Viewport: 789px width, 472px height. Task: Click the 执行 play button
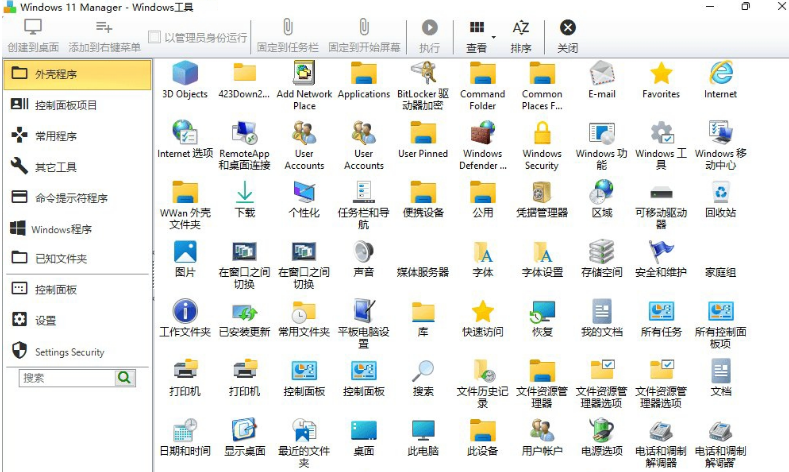point(429,36)
